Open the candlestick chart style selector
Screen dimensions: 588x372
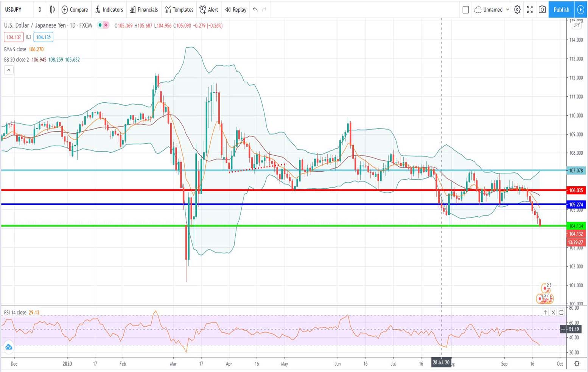point(52,9)
